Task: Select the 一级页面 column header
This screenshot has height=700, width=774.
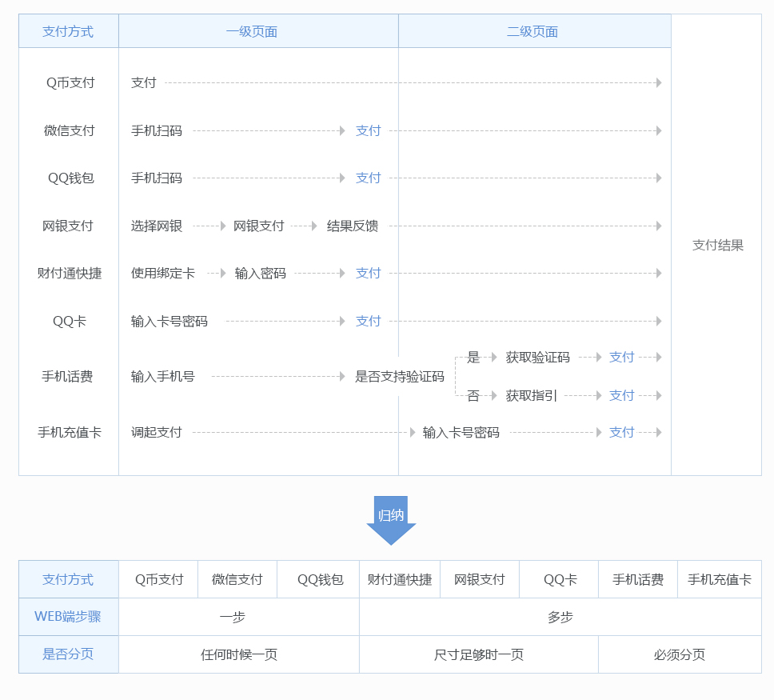Action: click(258, 31)
